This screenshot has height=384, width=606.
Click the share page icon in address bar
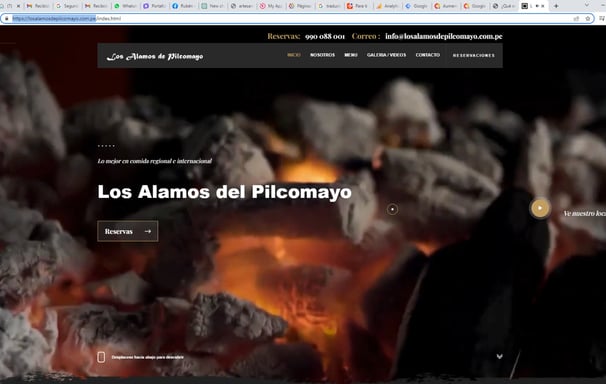(x=576, y=18)
